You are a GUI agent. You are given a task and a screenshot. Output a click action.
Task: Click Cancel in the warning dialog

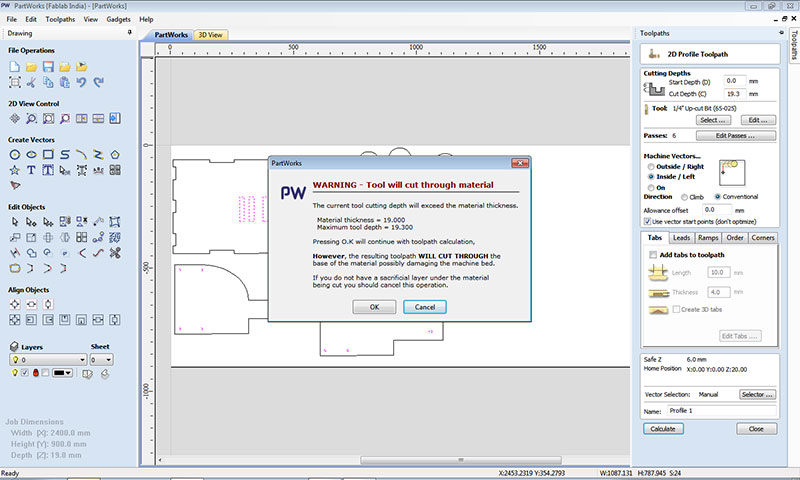424,307
